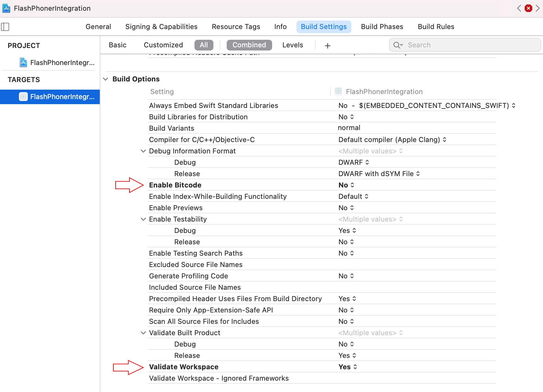Show Basic build settings filter

117,45
